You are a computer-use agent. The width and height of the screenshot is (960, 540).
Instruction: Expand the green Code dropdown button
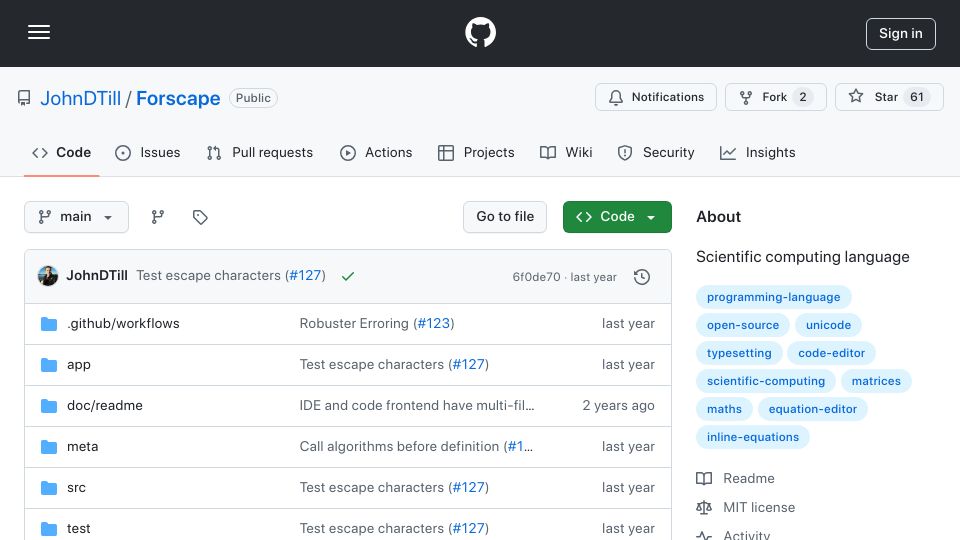pos(617,217)
